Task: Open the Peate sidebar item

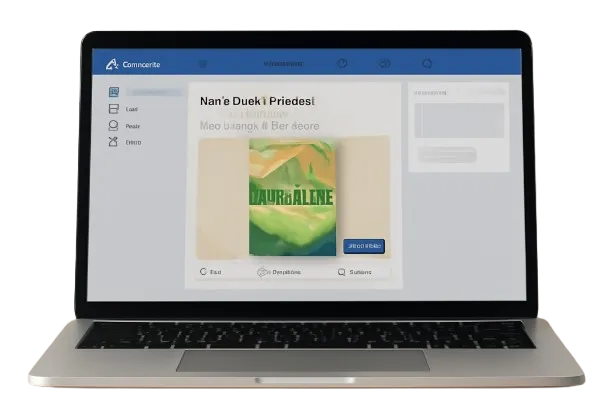Action: [x=133, y=126]
